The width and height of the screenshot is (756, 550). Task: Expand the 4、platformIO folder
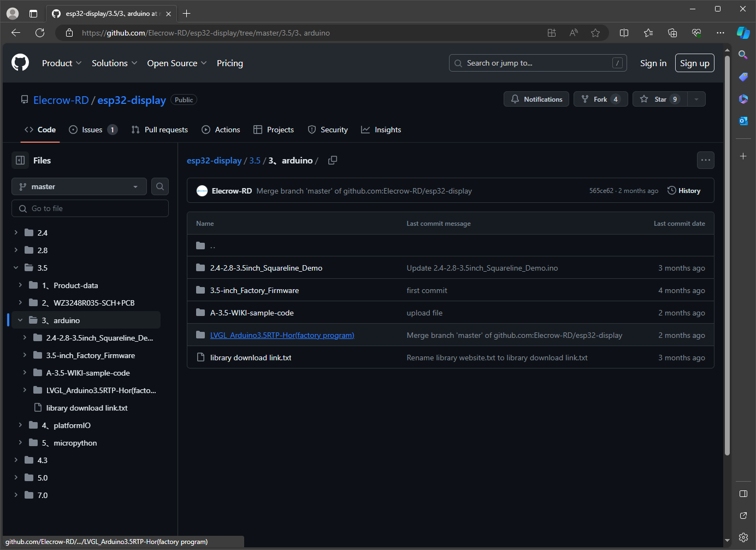point(20,425)
